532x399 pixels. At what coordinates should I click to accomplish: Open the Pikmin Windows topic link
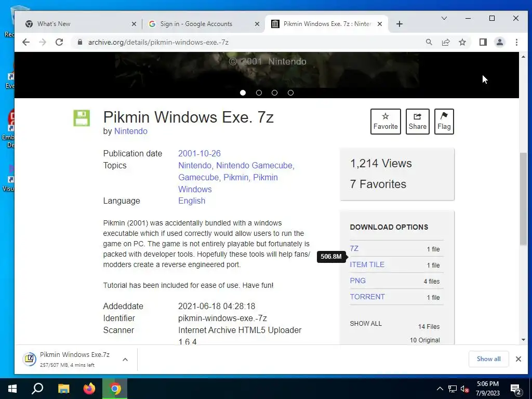point(228,183)
